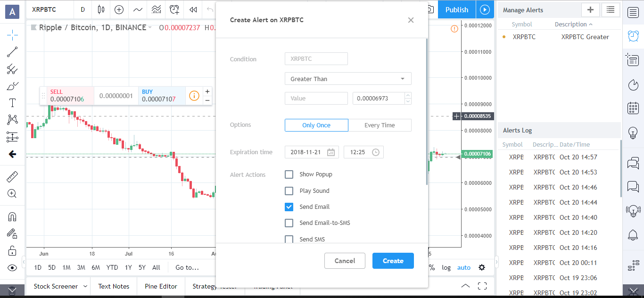Screen dimensions: 644x298
Task: Activate the Magnet mode tool
Action: (x=12, y=216)
